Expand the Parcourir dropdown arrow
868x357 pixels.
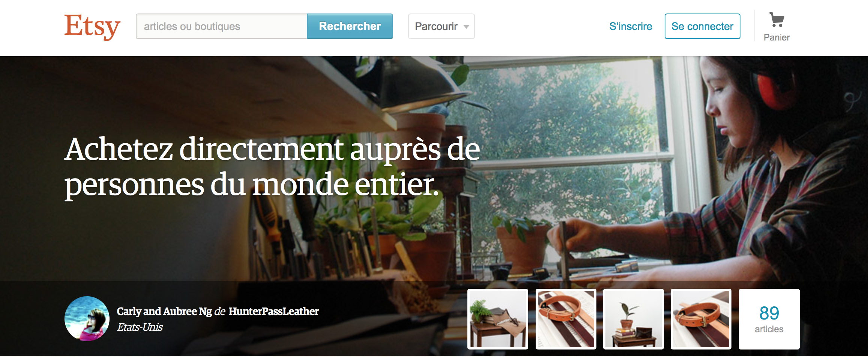[x=466, y=27]
